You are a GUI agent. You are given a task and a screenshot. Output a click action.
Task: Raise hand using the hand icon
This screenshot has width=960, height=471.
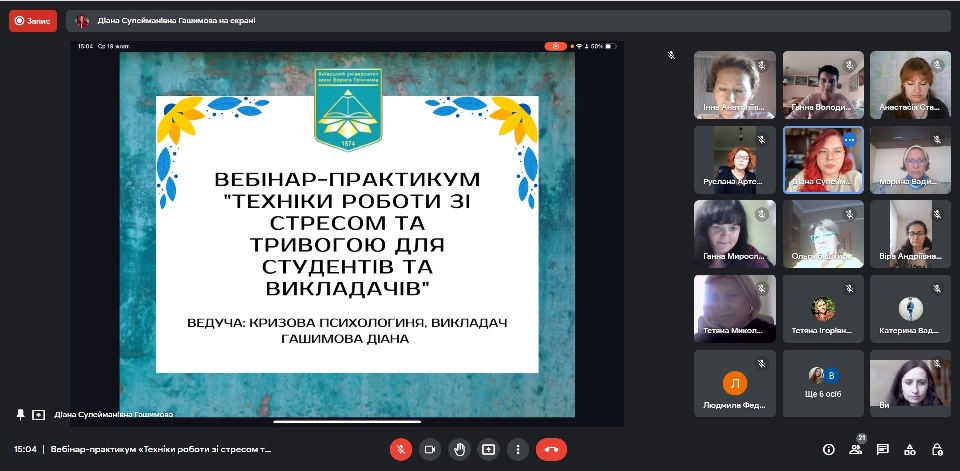click(x=459, y=450)
